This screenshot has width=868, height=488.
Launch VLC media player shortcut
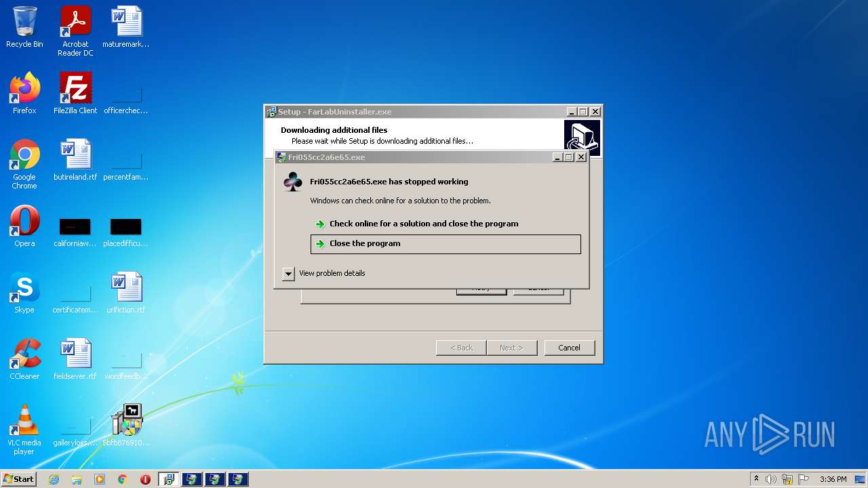tap(24, 430)
